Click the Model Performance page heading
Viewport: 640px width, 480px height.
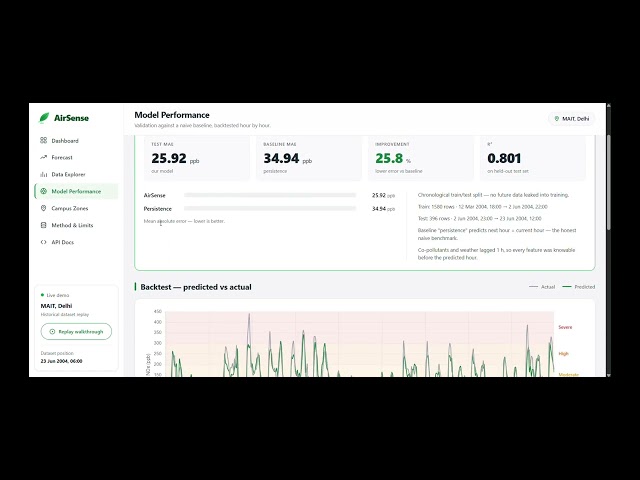(172, 115)
